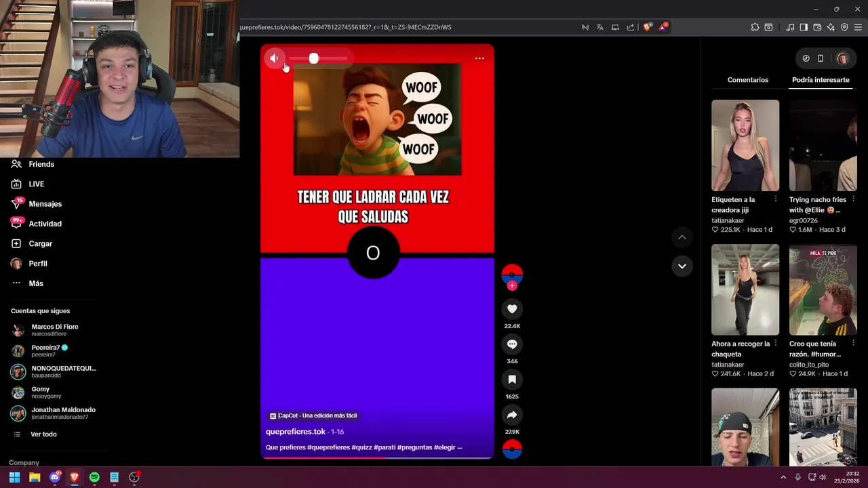Open NONOQUEDATEQUI account
The image size is (868, 488).
tap(54, 371)
